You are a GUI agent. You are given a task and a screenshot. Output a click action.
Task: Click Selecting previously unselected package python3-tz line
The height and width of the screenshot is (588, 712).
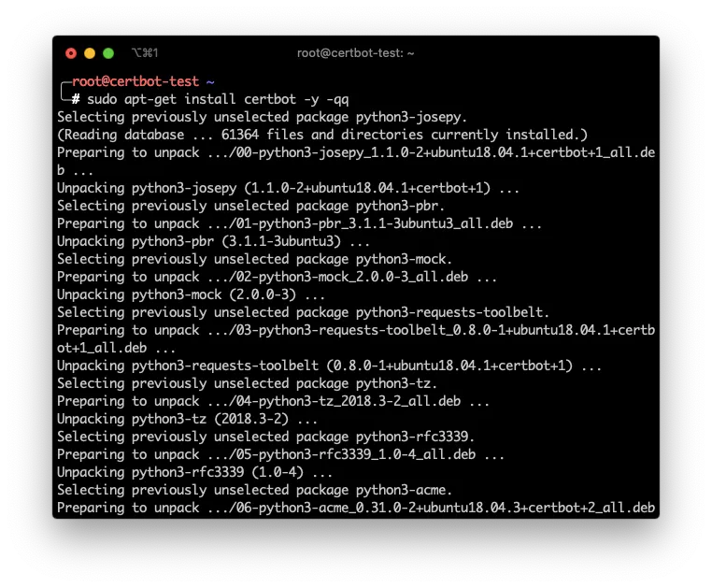coord(247,383)
